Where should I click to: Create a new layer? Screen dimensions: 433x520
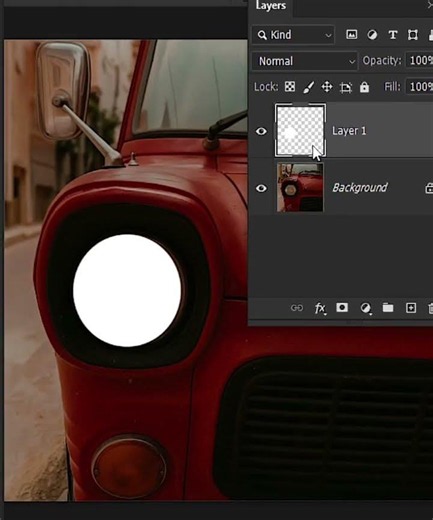click(x=411, y=308)
